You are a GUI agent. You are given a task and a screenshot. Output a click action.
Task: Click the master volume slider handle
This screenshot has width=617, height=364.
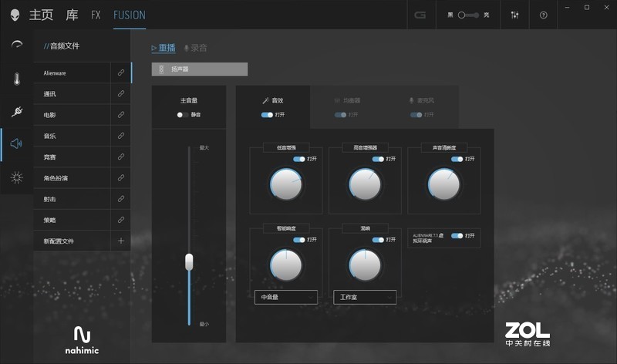(x=189, y=262)
